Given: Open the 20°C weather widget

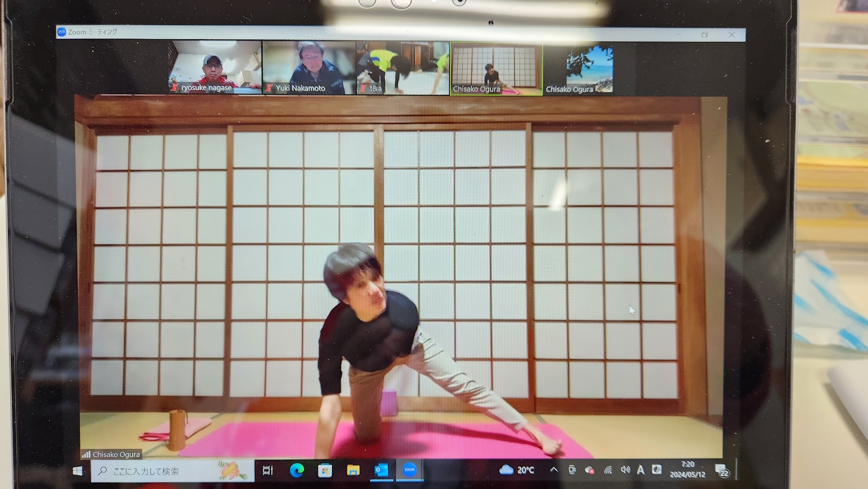Looking at the screenshot, I should click(x=517, y=470).
